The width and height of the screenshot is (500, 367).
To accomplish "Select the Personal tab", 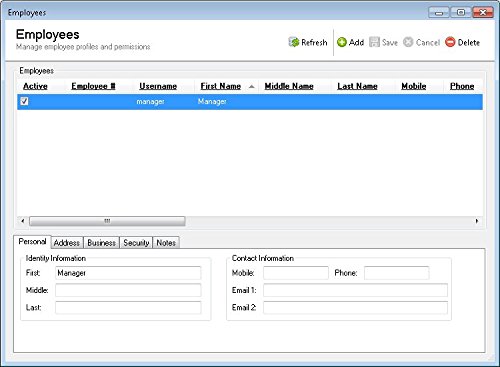I will [32, 241].
